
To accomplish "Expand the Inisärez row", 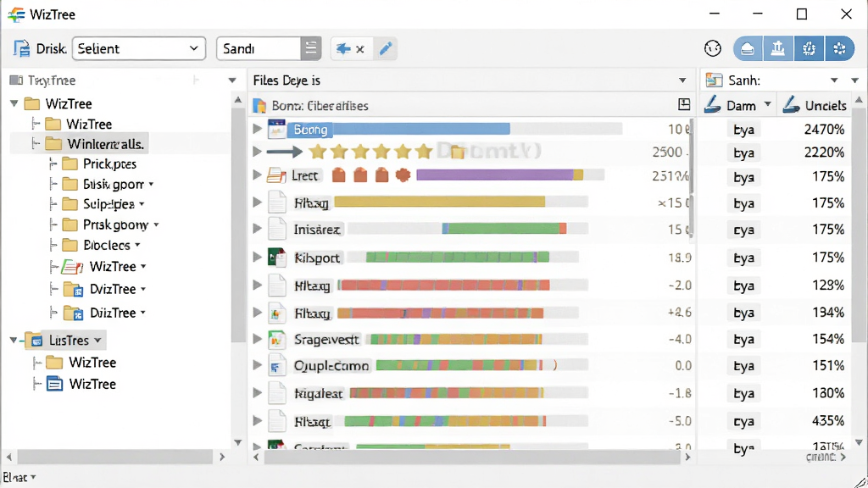I will coord(257,229).
